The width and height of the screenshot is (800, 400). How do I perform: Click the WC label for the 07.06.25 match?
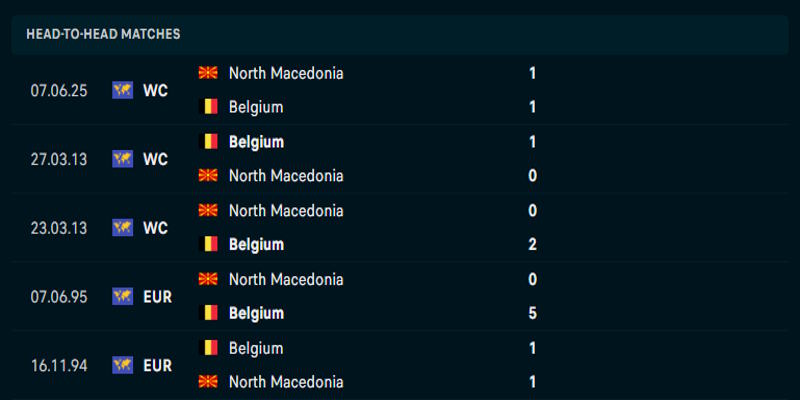tap(155, 90)
